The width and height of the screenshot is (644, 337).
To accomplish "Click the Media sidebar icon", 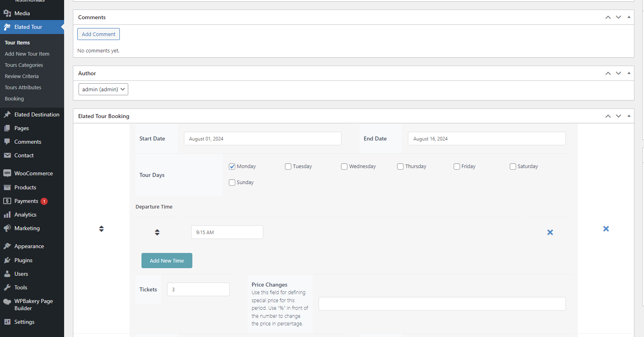I will 7,13.
